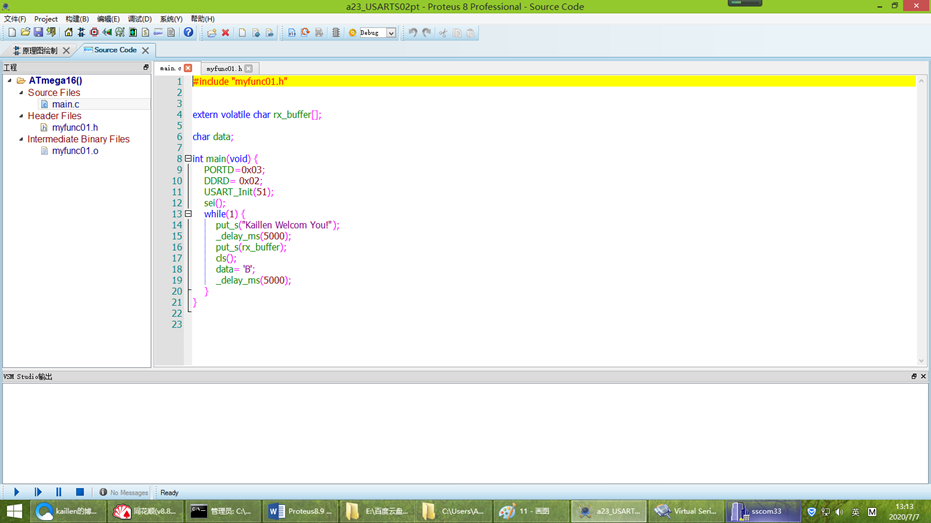The height and width of the screenshot is (523, 931).
Task: Close the main.c editor tab
Action: point(188,68)
